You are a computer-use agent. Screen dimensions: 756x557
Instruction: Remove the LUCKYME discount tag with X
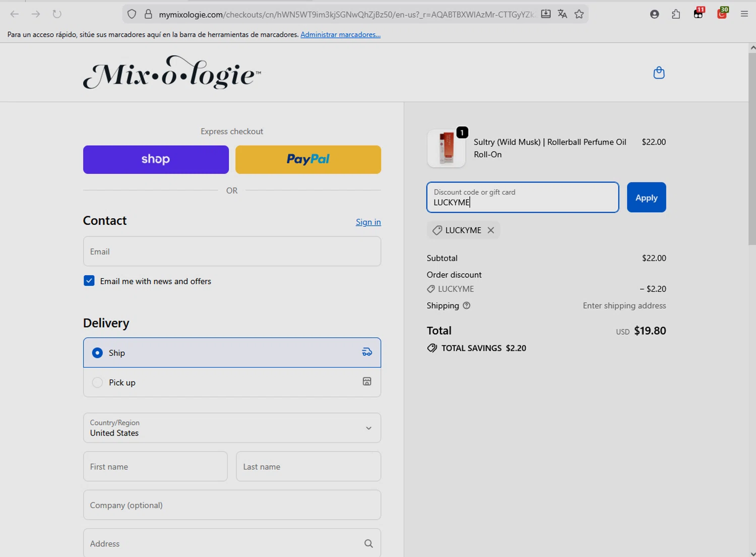point(490,230)
